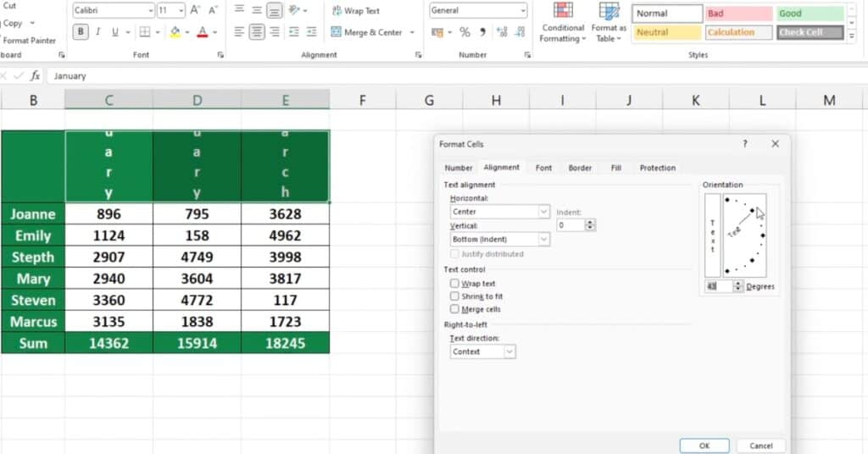Viewport: 868px width, 454px height.
Task: Cancel the Format Cells dialog
Action: 761,446
